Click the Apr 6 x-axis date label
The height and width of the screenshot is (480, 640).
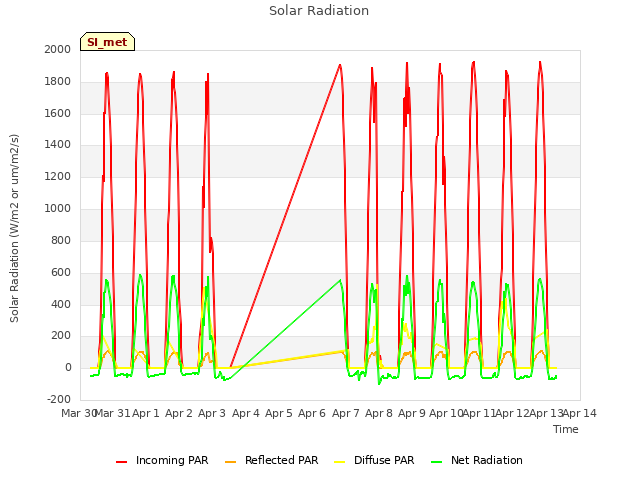[x=312, y=413]
